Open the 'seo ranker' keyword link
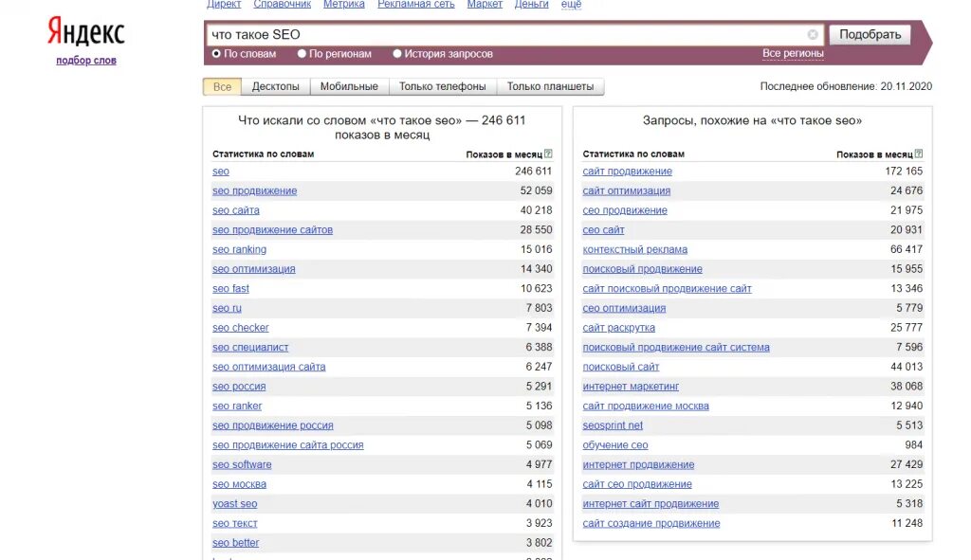 click(237, 406)
